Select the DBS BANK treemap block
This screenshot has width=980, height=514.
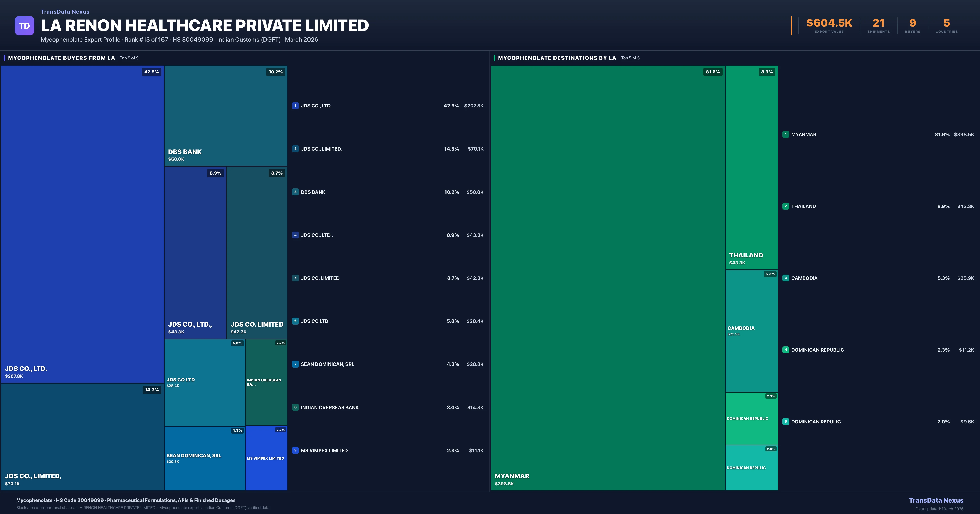coord(226,116)
